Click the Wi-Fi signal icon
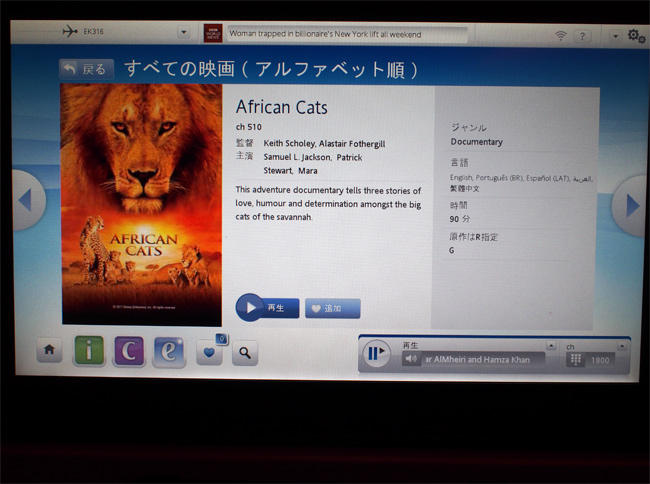 tap(560, 35)
